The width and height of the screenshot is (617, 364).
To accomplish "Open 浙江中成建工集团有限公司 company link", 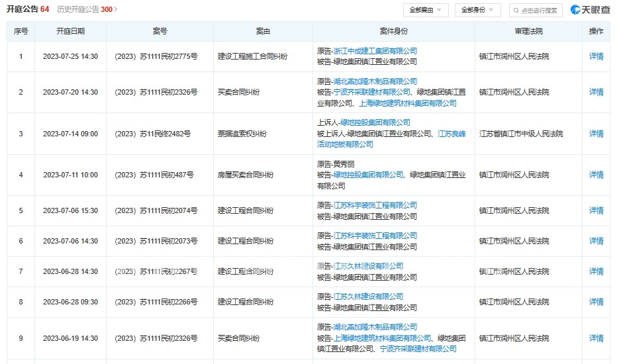I will (x=375, y=51).
